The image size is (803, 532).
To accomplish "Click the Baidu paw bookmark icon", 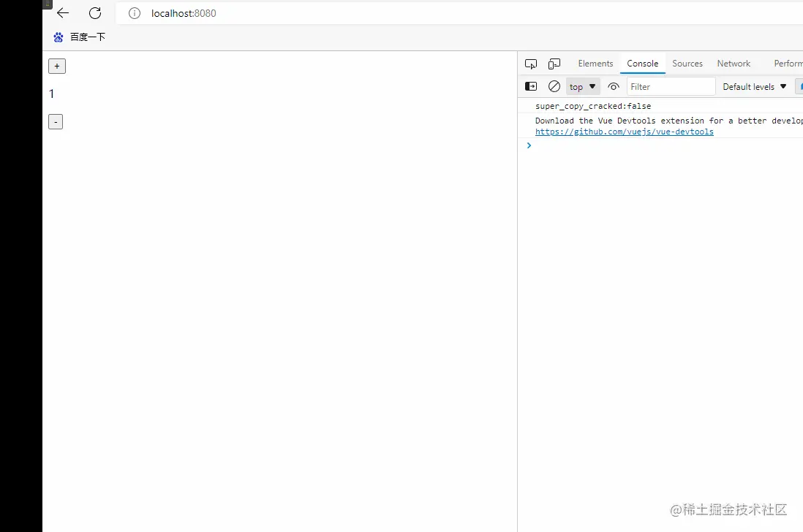I will tap(59, 37).
